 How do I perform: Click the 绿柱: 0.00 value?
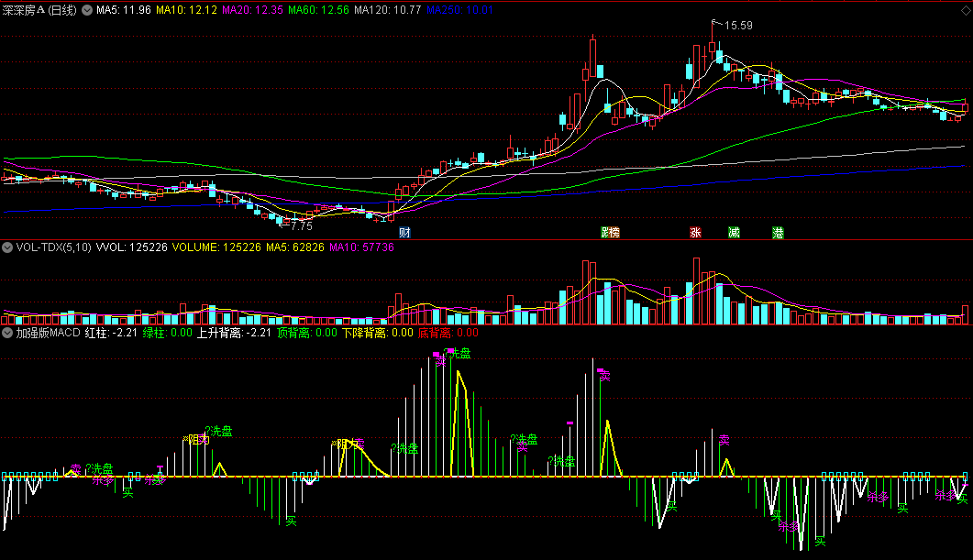pyautogui.click(x=168, y=333)
